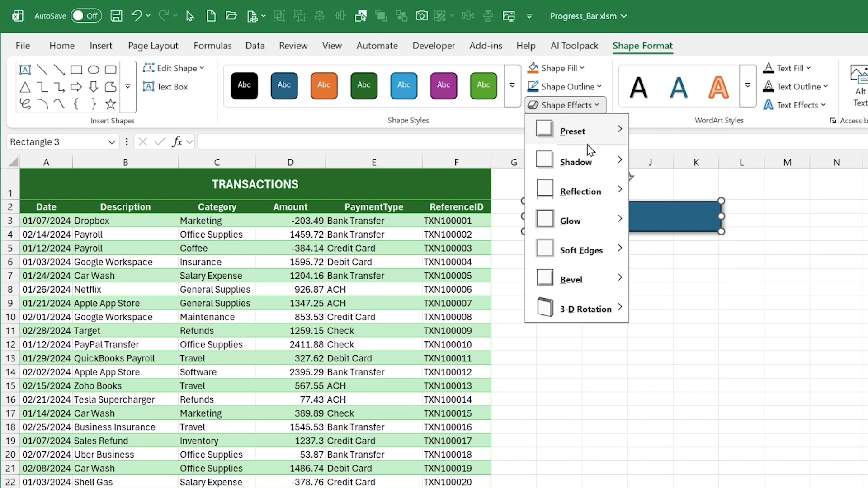This screenshot has width=868, height=488.
Task: Expand the Insert Shapes gallery
Action: 128,87
